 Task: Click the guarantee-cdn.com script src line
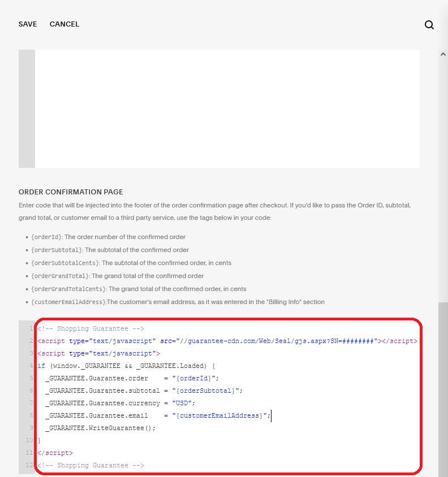(x=227, y=341)
